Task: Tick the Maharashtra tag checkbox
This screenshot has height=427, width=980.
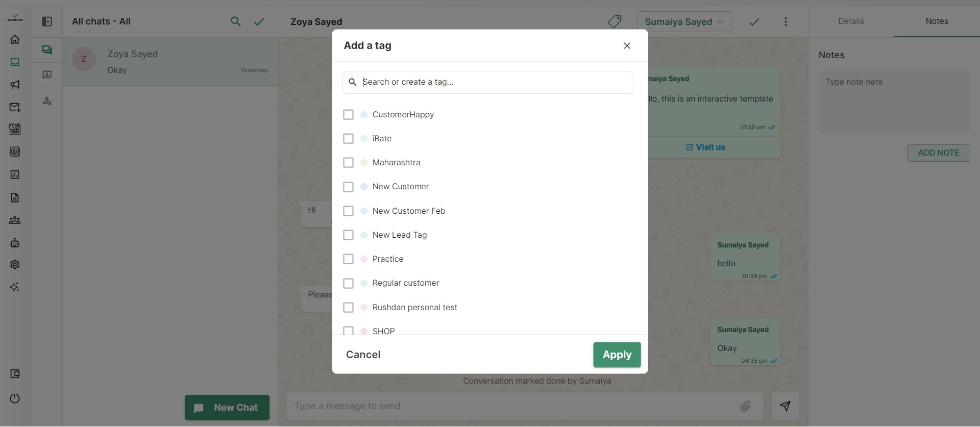Action: coord(348,163)
